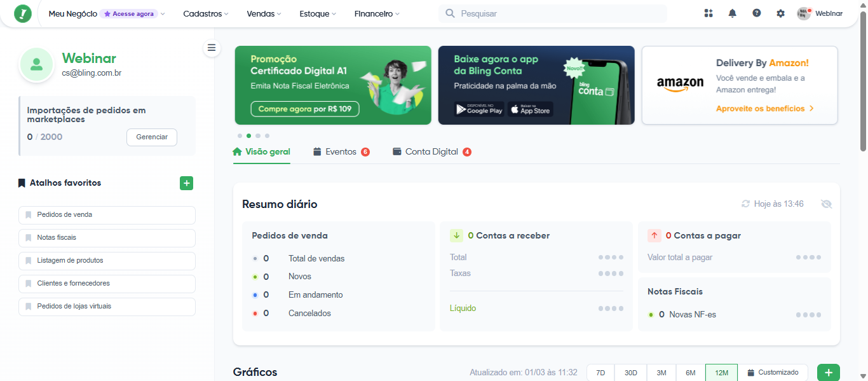The height and width of the screenshot is (381, 868).
Task: Open the Aproveite os benefícios link
Action: [x=765, y=109]
